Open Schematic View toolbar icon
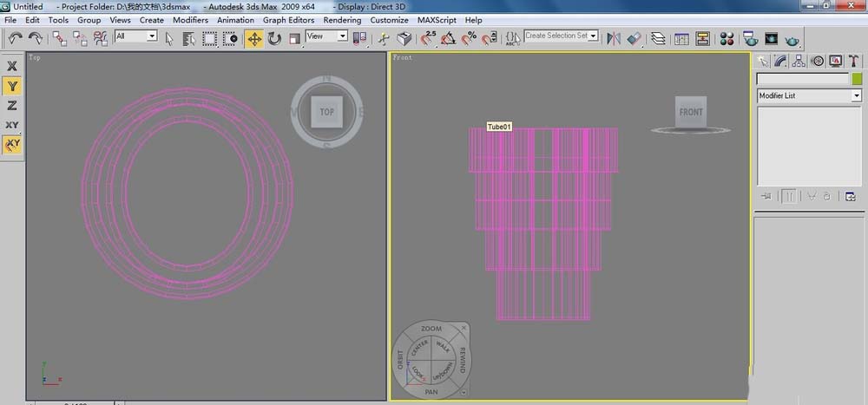 coord(703,39)
